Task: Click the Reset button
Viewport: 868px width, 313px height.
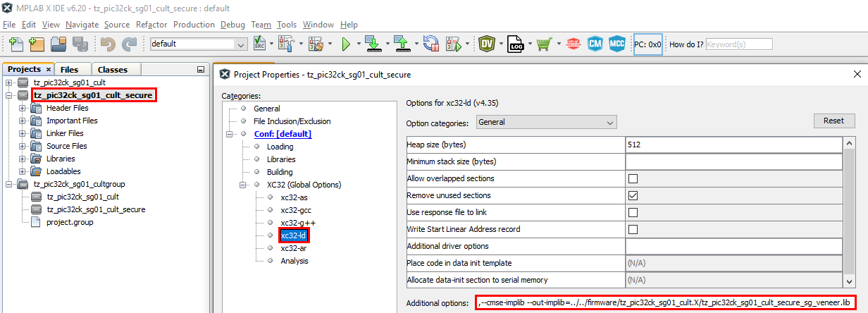Action: (x=833, y=121)
